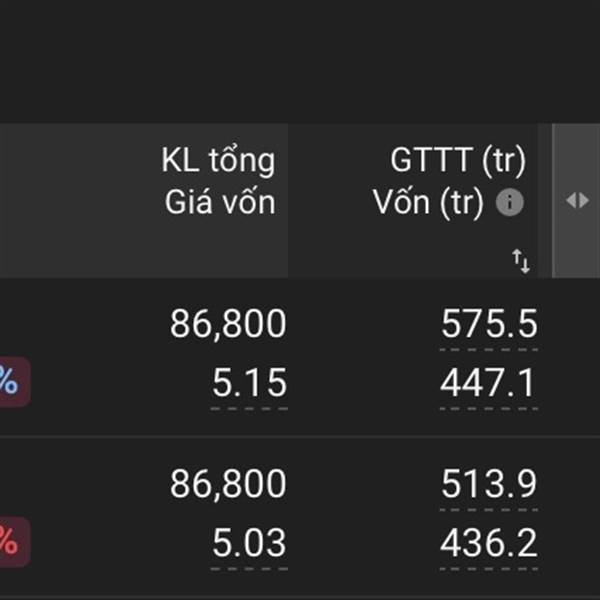Click the red percent badge in second row
The image size is (600, 600).
tap(13, 541)
